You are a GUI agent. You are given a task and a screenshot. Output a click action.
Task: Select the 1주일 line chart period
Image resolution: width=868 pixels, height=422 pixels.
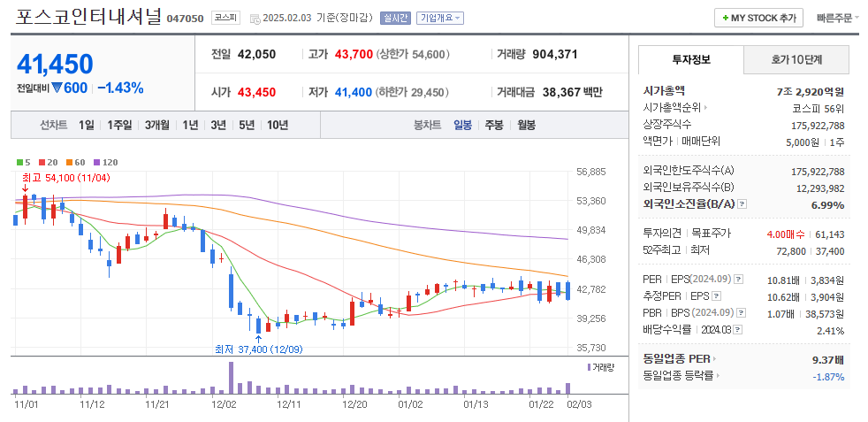(x=119, y=125)
